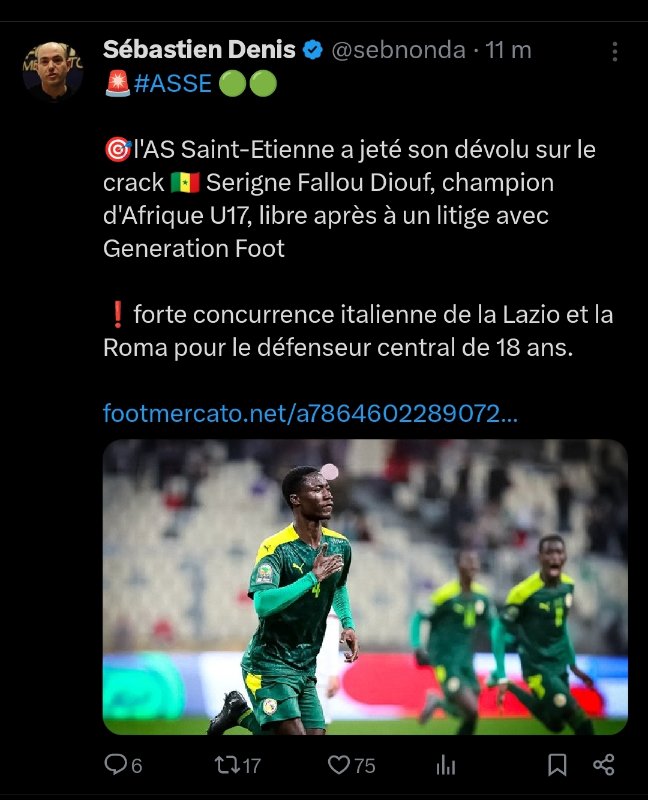Open the #ASSE hashtag
This screenshot has height=800, width=648.
[x=173, y=84]
